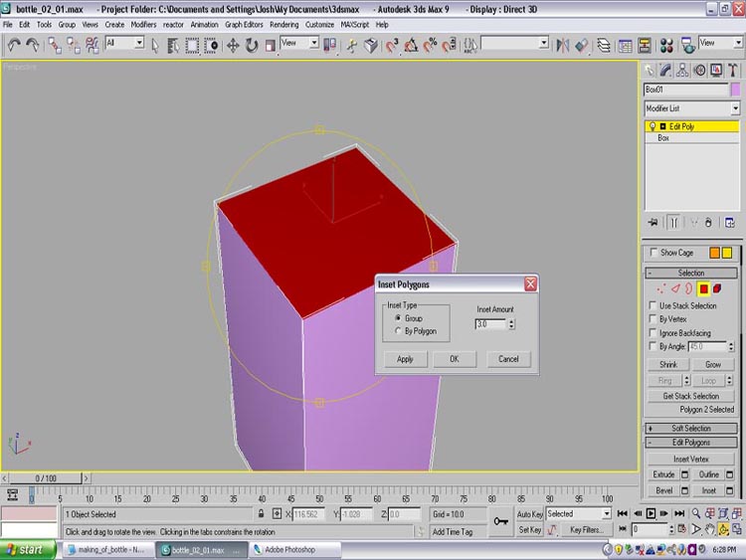Open the Modifiers menu
The width and height of the screenshot is (746, 560).
coord(143,24)
